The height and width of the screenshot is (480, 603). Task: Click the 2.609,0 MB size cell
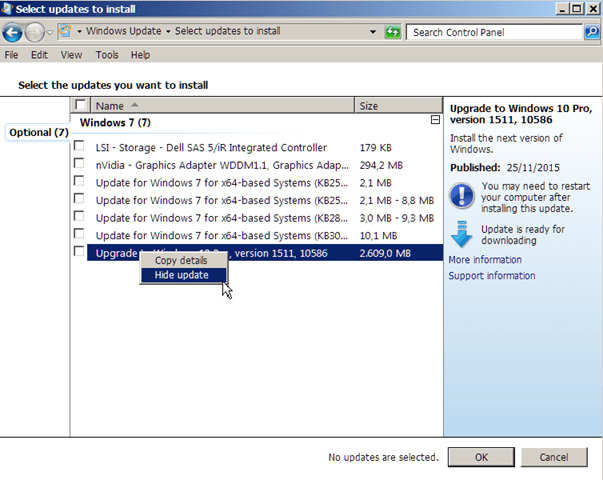385,253
